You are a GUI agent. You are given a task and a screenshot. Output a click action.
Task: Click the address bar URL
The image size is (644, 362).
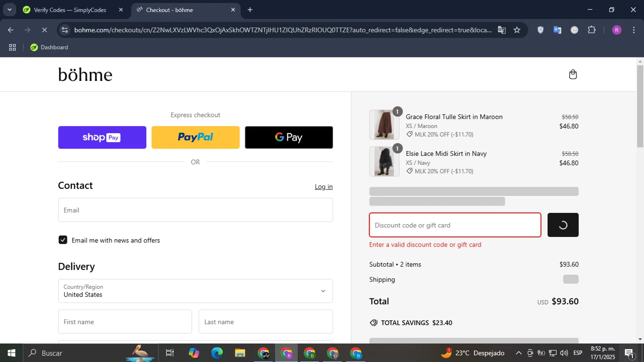(283, 30)
